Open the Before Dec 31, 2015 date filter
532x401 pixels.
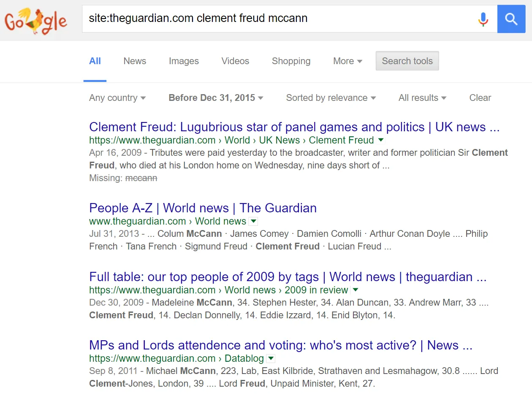216,98
